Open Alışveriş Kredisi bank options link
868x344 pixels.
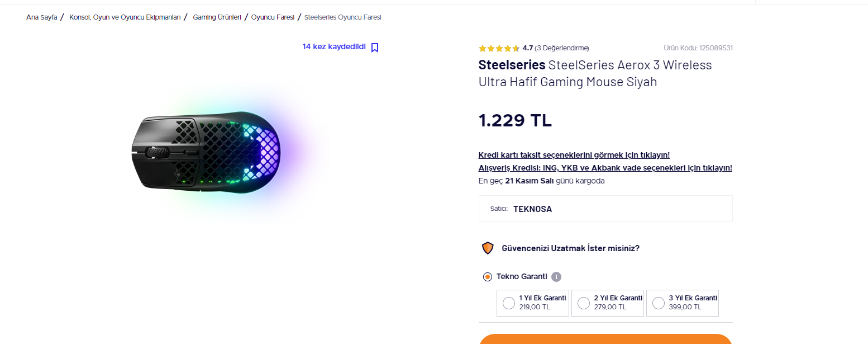click(605, 168)
